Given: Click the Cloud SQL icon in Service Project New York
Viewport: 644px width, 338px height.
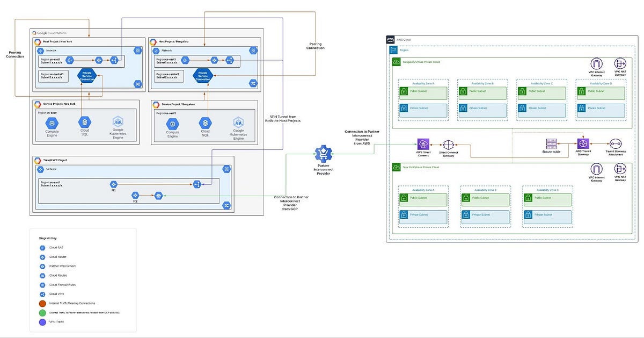Looking at the screenshot, I should pyautogui.click(x=85, y=123).
